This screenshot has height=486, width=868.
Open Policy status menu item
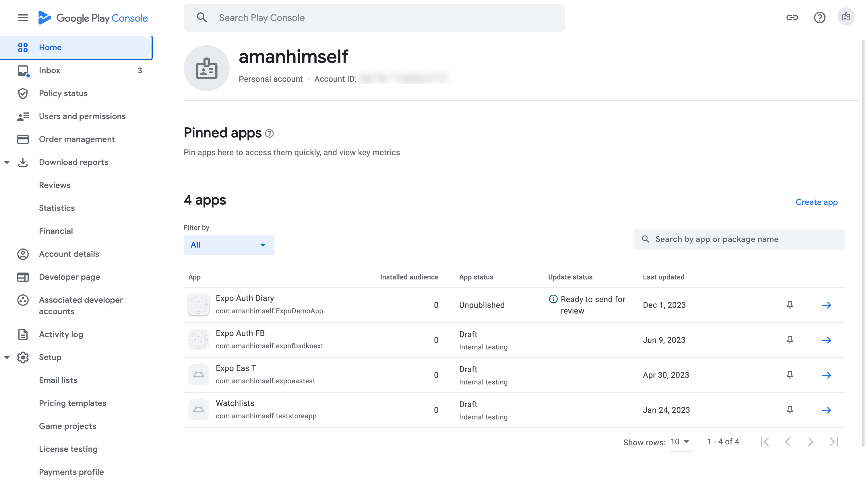click(63, 93)
